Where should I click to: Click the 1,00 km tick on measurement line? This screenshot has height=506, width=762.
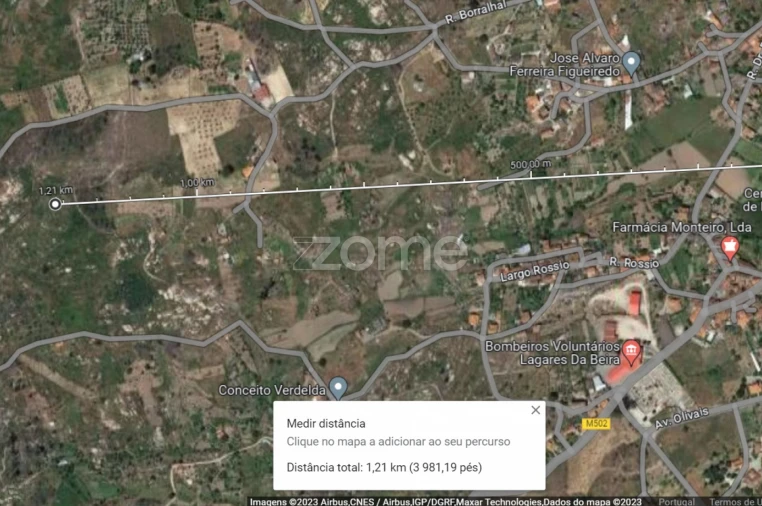click(197, 184)
